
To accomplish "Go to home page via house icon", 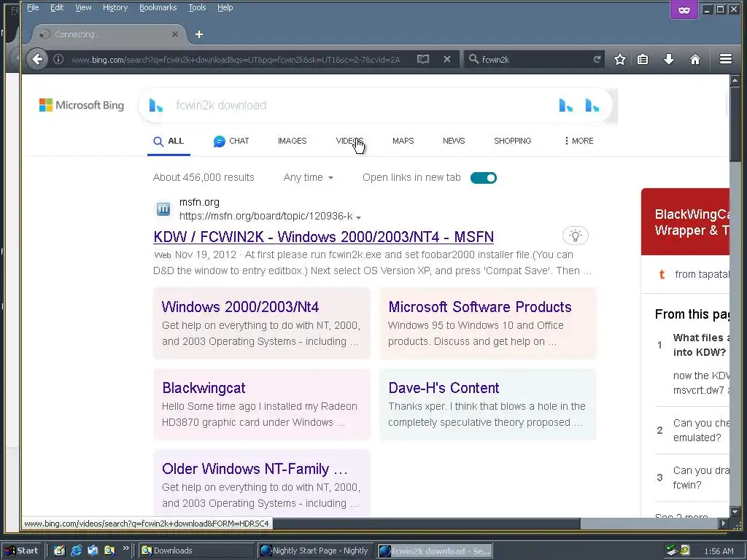I will click(695, 59).
